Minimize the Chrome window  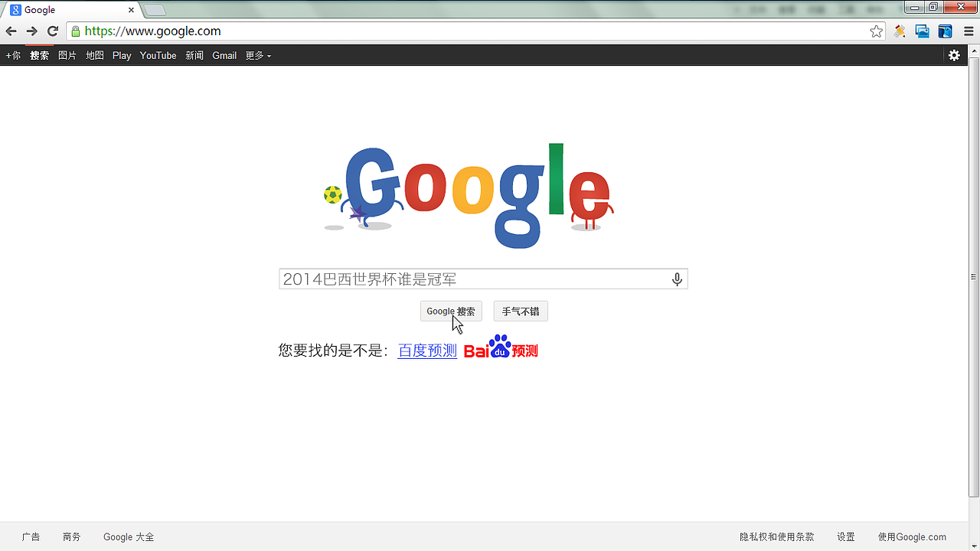913,8
